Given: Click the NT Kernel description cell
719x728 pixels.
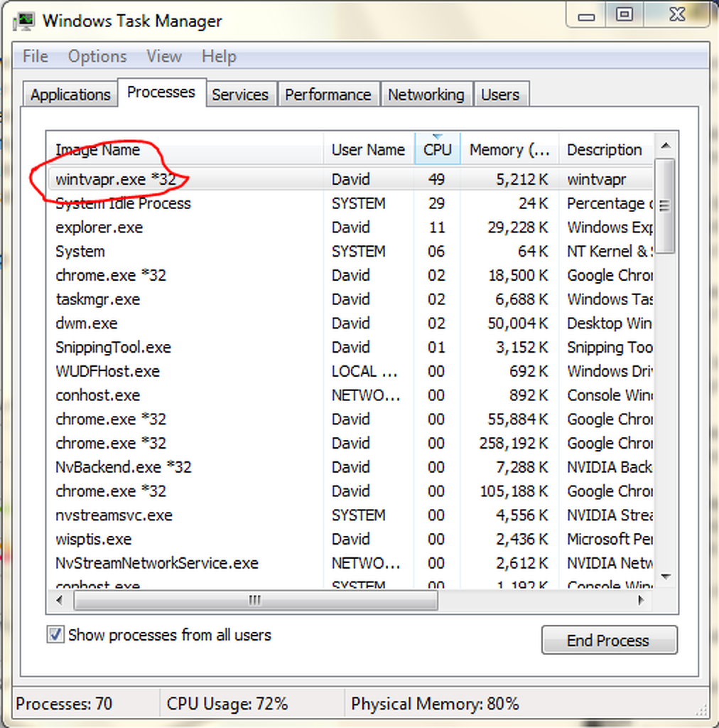Looking at the screenshot, I should 610,252.
